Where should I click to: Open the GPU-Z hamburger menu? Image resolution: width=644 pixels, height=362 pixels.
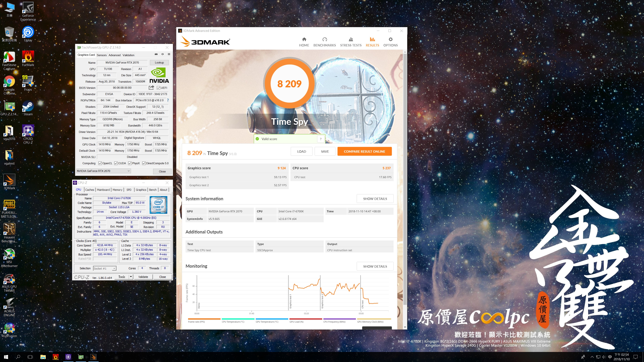coord(169,54)
